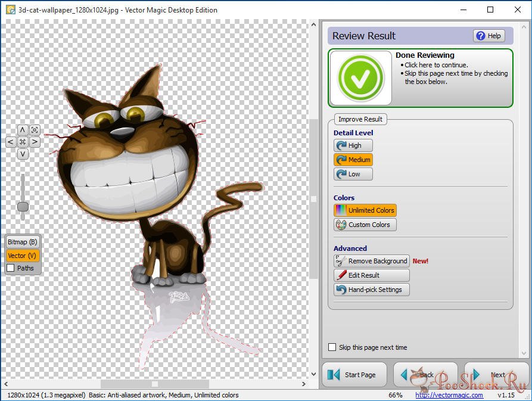Pan the preview down with the arrow button

(x=23, y=154)
